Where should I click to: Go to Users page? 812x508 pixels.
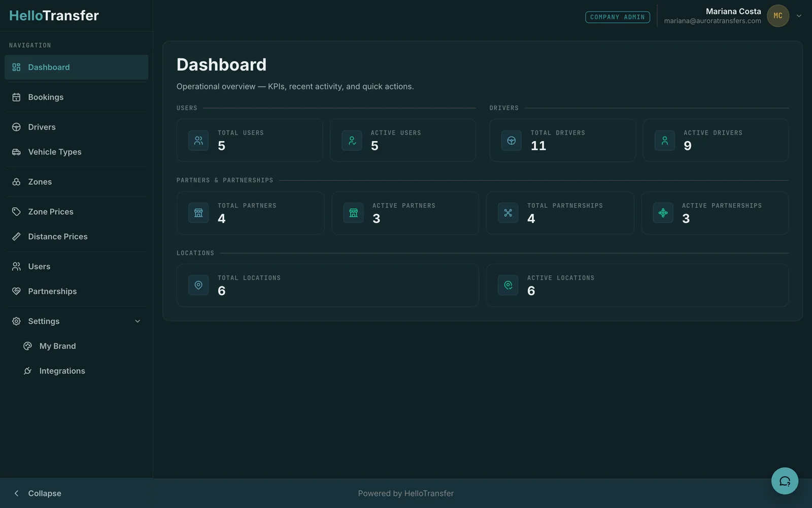point(76,267)
